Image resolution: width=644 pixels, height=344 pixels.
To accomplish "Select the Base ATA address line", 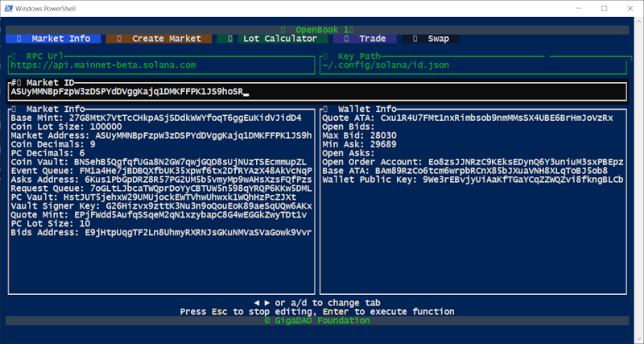I will pos(465,171).
